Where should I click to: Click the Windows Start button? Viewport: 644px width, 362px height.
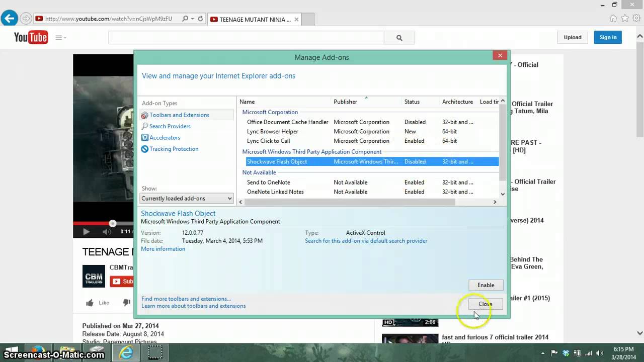(10, 352)
